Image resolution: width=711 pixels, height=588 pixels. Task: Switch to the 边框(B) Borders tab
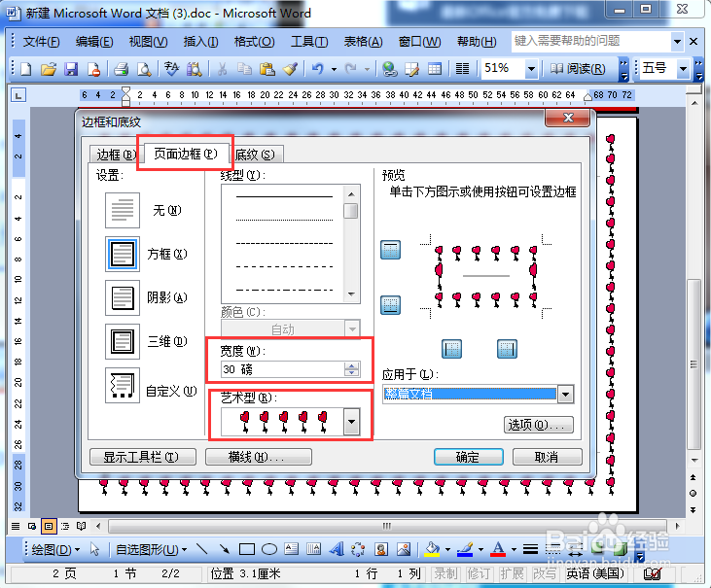[116, 155]
